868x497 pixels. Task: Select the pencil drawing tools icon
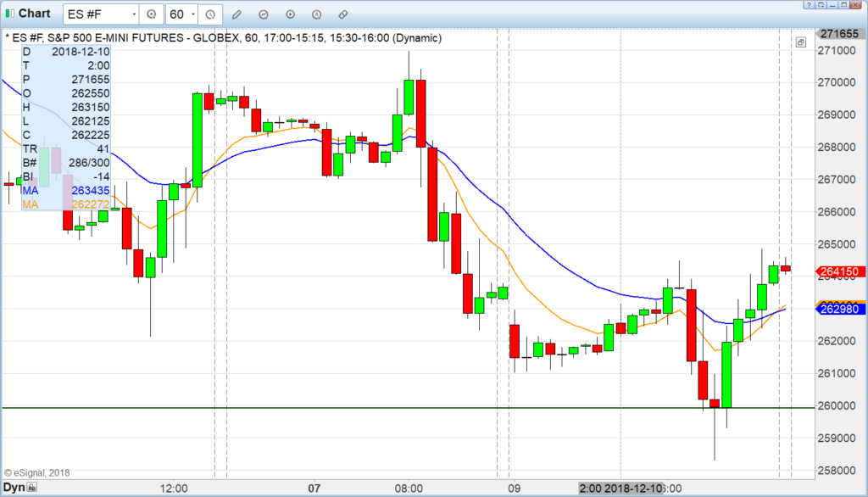[x=237, y=14]
